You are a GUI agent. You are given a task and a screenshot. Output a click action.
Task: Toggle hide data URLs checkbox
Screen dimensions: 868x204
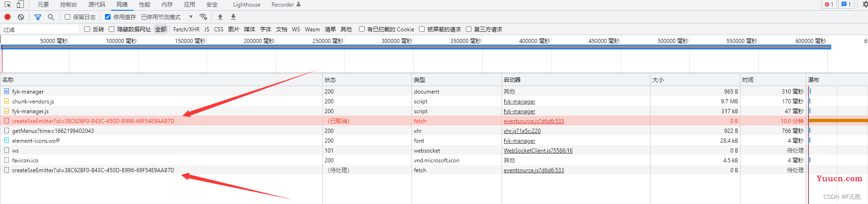click(112, 29)
